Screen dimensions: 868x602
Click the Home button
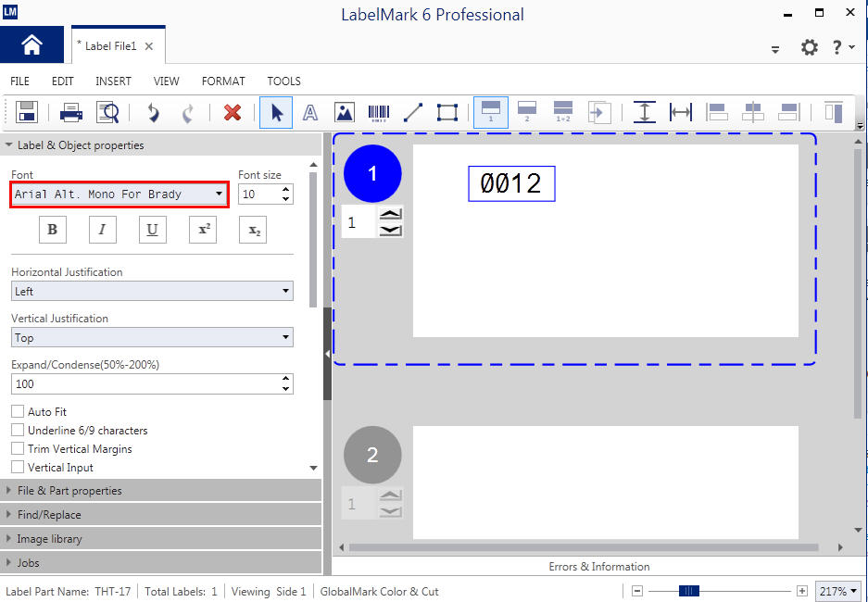pyautogui.click(x=31, y=45)
